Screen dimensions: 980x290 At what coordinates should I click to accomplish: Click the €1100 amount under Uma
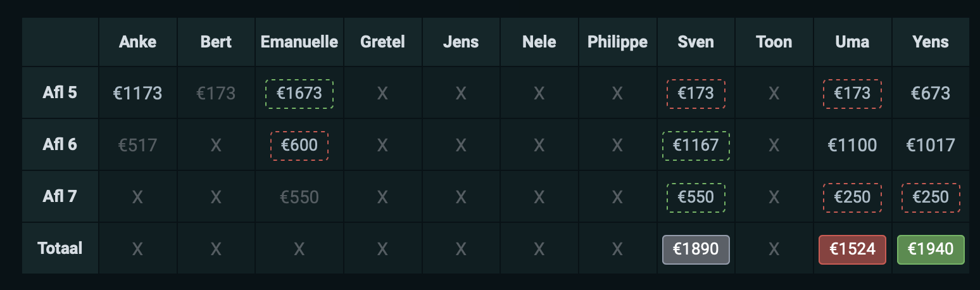(852, 146)
